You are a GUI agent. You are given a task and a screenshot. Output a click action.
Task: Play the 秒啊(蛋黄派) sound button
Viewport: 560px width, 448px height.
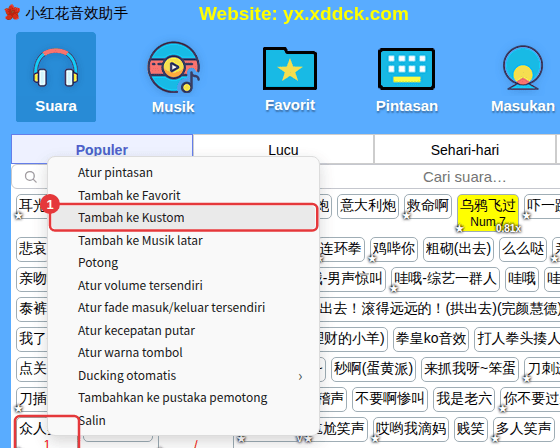coord(373,368)
